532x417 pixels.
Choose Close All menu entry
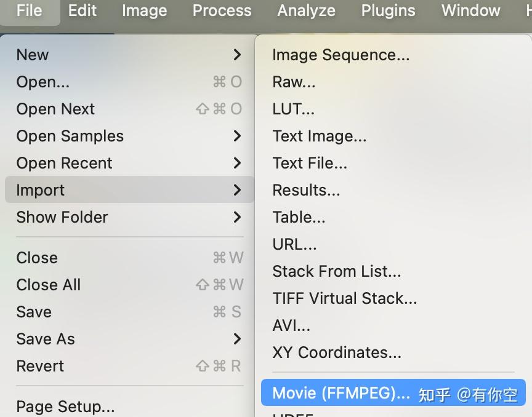49,285
